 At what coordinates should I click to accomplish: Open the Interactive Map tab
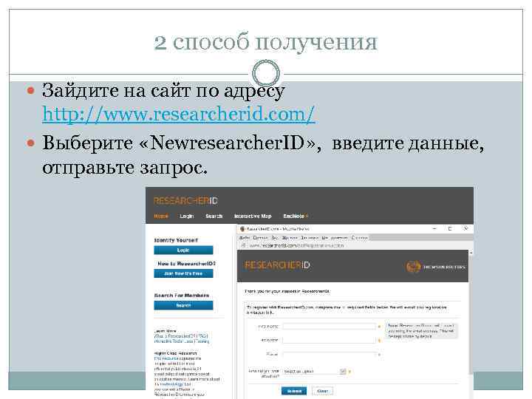tap(253, 216)
